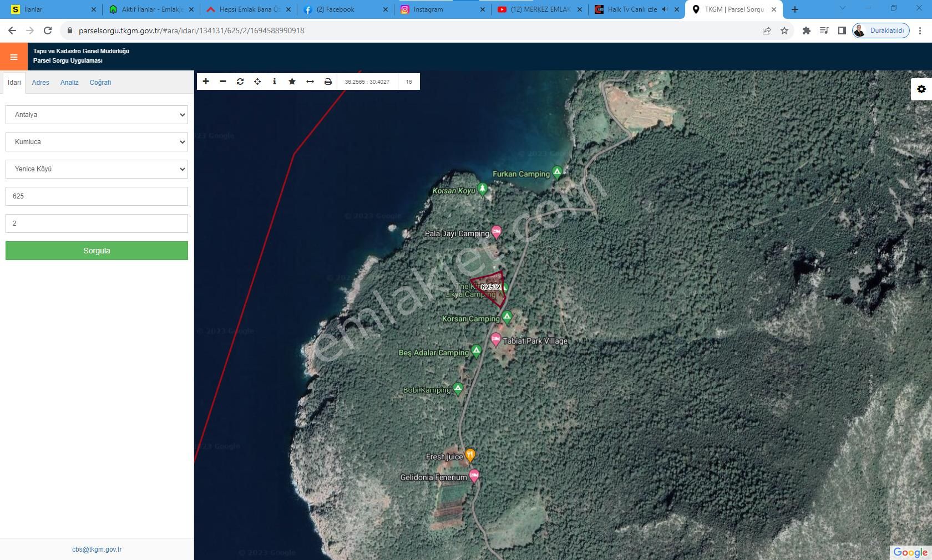The height and width of the screenshot is (560, 932).
Task: Select the measure distance arrows tool
Action: pos(310,82)
